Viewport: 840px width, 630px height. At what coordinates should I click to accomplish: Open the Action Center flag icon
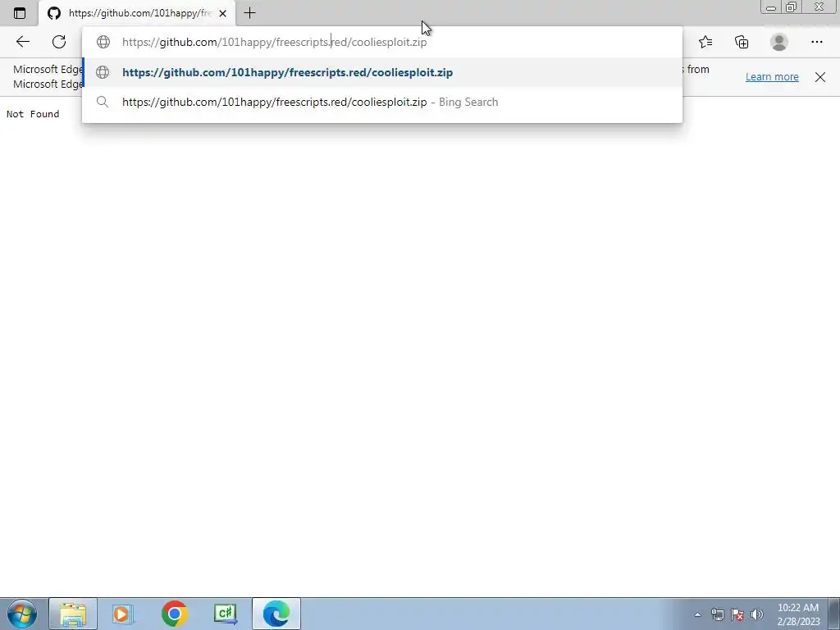point(737,614)
